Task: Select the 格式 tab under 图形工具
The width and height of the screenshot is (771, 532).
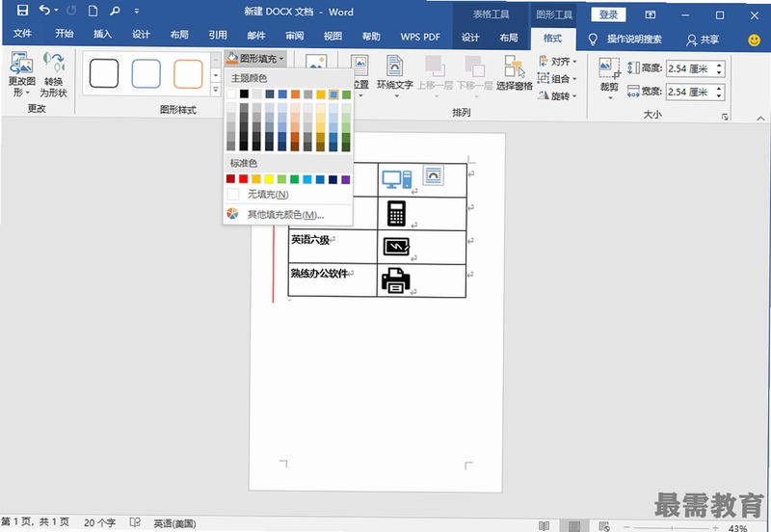Action: pos(552,39)
